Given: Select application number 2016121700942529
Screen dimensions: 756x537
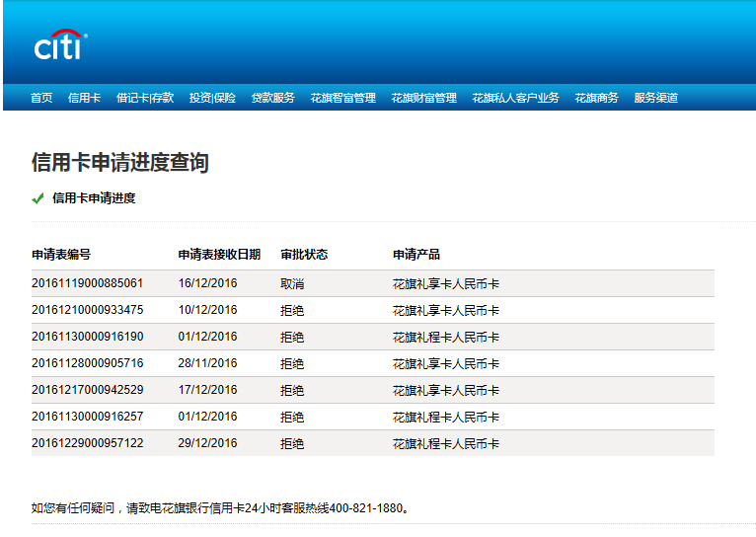Looking at the screenshot, I should tap(87, 390).
